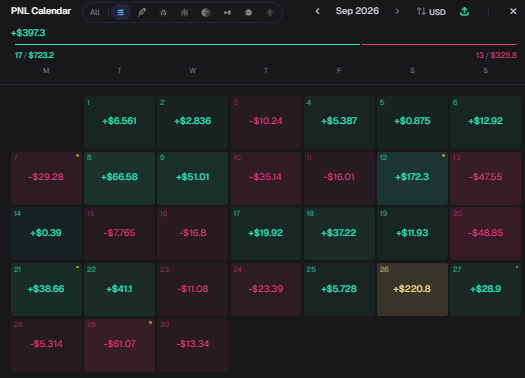Select the bow-tie shaped chain filter icon
The height and width of the screenshot is (378, 525).
[x=227, y=12]
